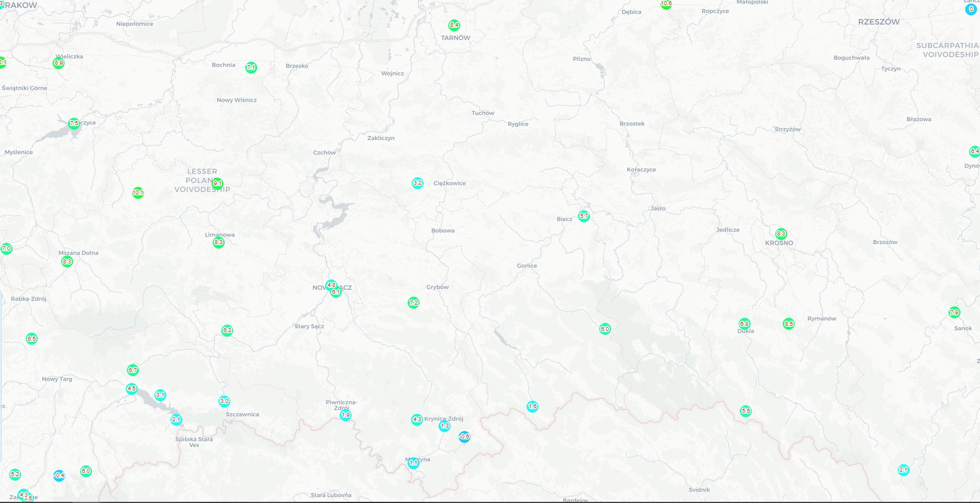Screen dimensions: 980x503
Task: Click the 1.3 temperature marker
Action: 444,426
